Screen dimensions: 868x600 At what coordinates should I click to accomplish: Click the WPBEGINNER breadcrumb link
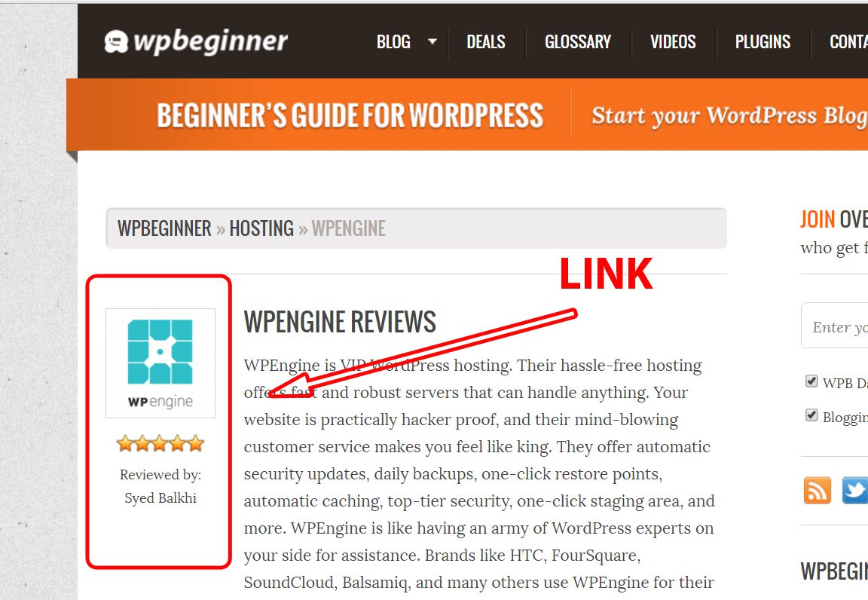coord(164,228)
